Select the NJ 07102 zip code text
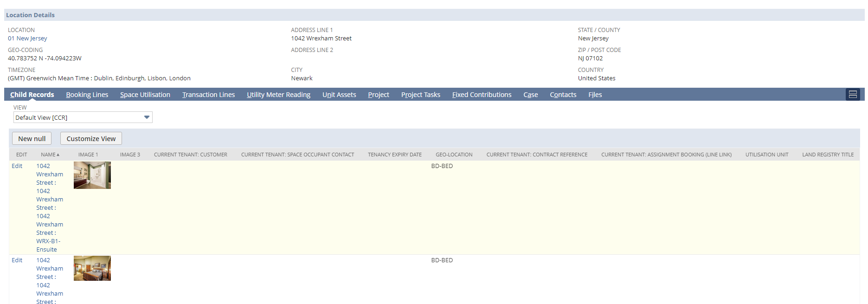This screenshot has width=868, height=304. click(x=591, y=58)
